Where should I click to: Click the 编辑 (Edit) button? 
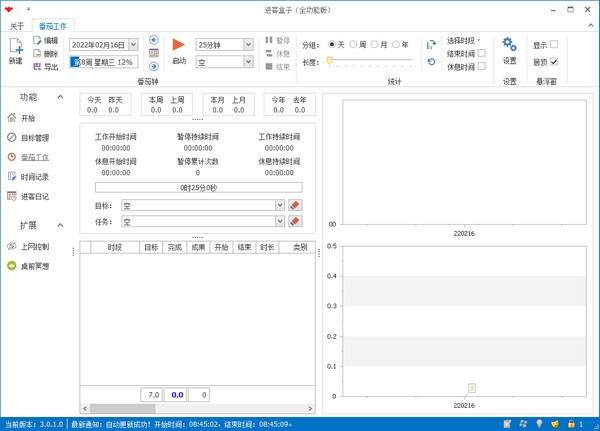pos(45,40)
